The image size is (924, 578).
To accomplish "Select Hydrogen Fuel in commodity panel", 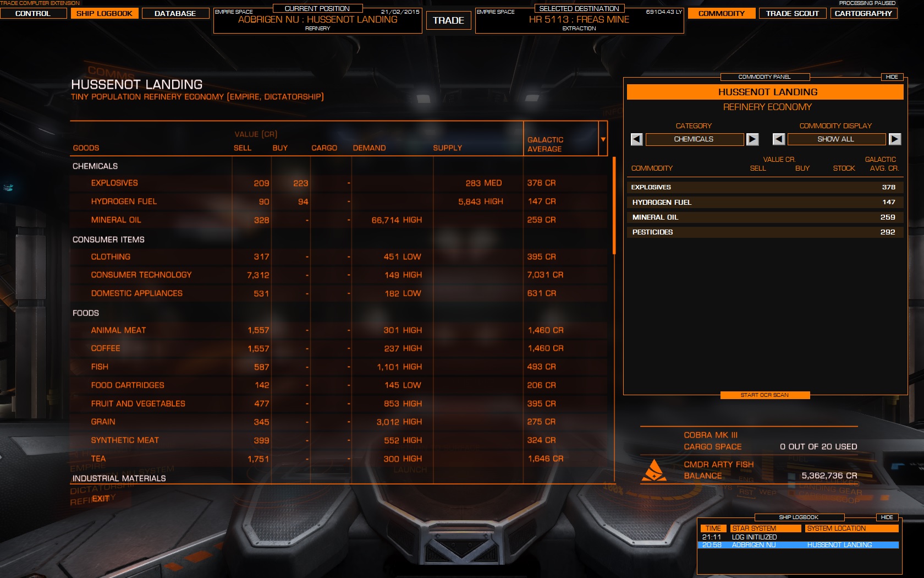I will click(765, 203).
